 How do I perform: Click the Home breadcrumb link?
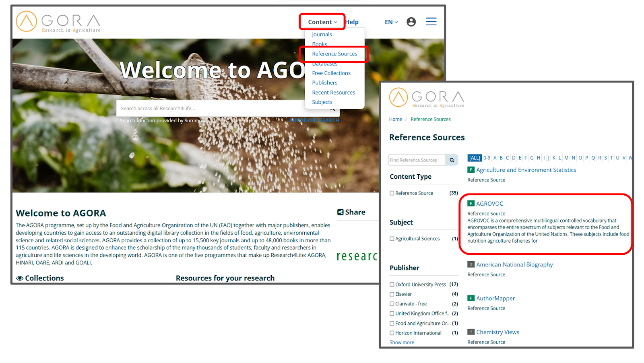tap(396, 120)
